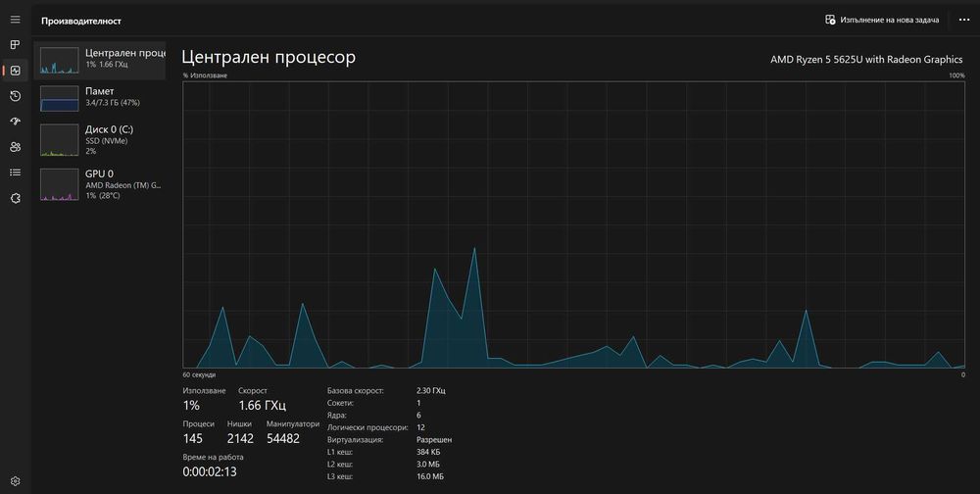Click the AMD Ryzen 5 5625U label

[866, 60]
